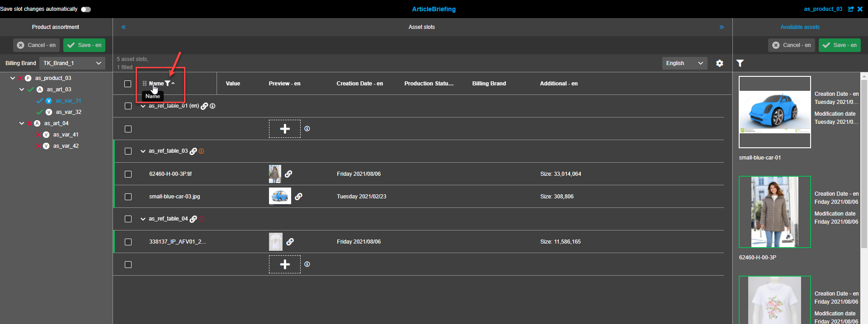868x324 pixels.
Task: Show info beside as_ref_table_01 empty slot
Action: (x=307, y=129)
